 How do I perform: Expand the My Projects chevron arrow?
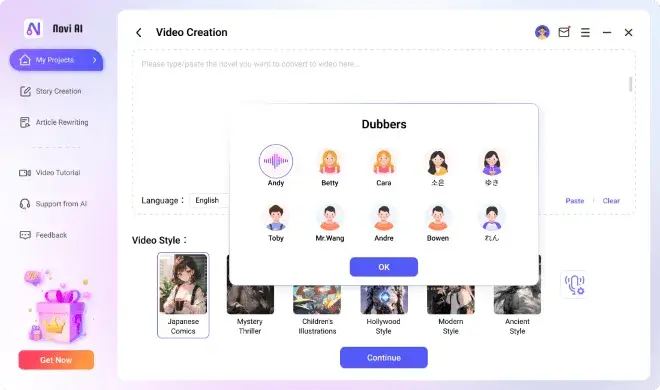94,60
